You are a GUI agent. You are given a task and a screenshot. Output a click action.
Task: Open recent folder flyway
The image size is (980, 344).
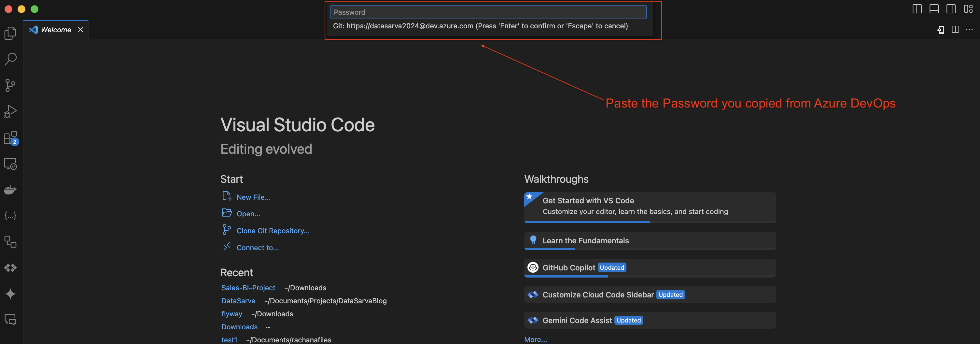tap(232, 314)
